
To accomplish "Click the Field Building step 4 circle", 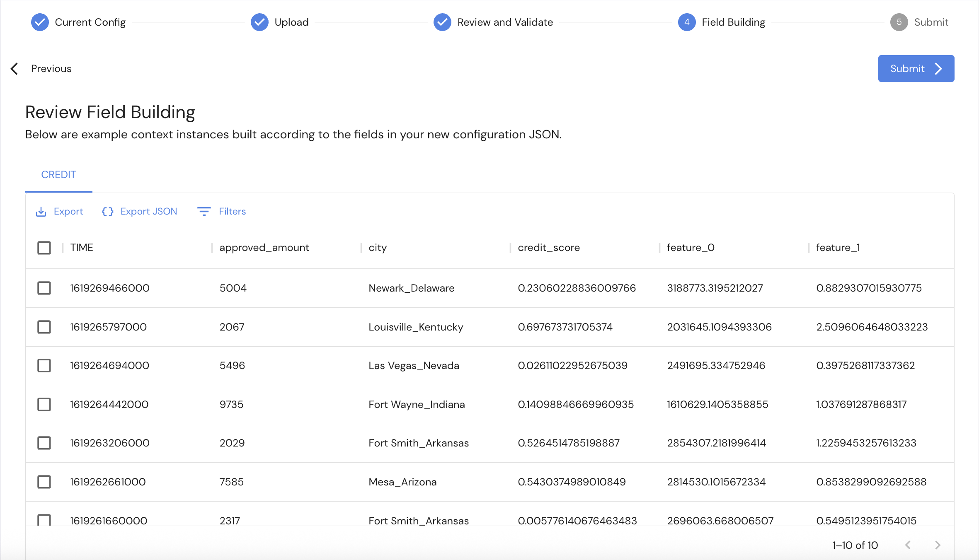I will pos(687,22).
